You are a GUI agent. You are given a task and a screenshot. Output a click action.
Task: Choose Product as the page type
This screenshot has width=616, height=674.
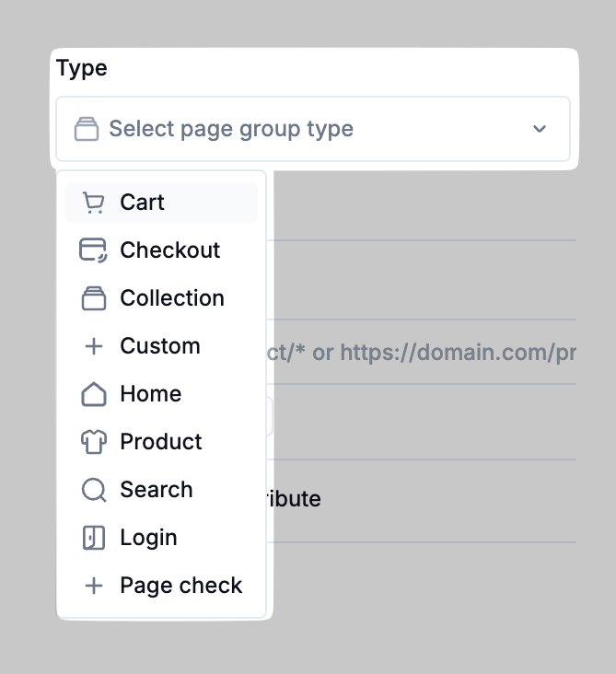pos(161,442)
